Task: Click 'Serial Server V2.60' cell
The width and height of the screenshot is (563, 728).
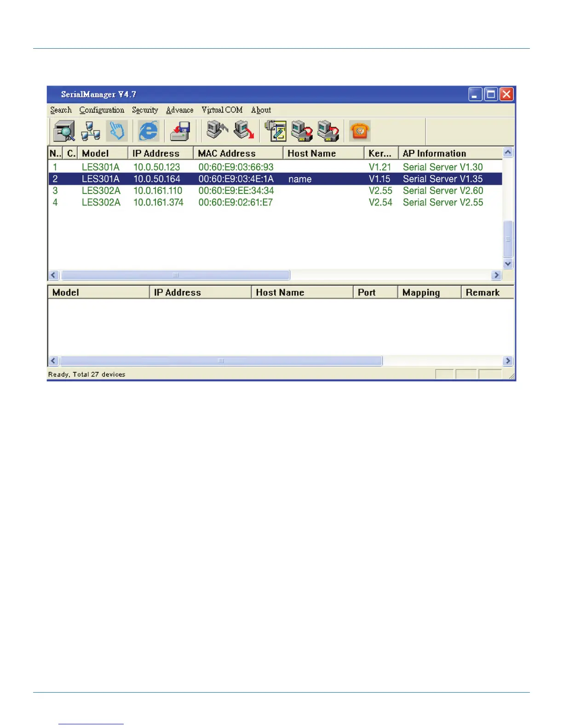Action: [x=443, y=191]
